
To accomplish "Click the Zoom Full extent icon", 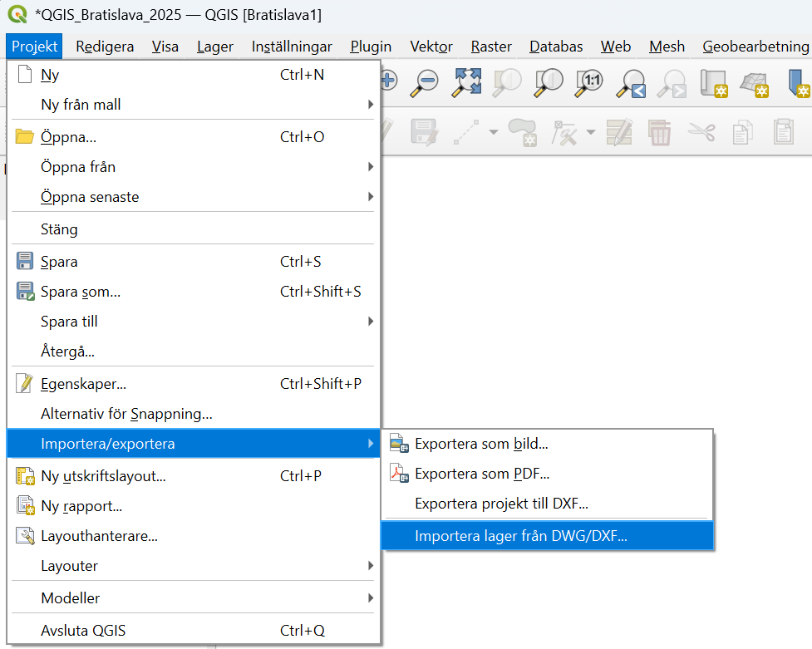I will point(466,83).
